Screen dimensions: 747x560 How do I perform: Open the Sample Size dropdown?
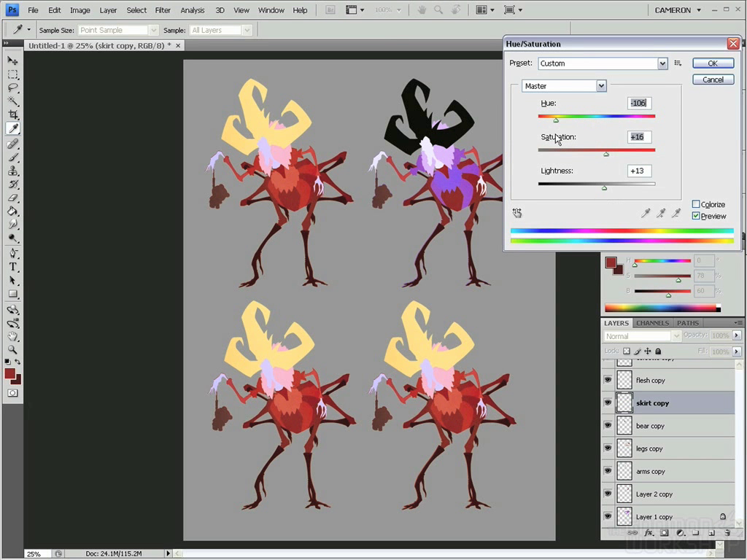pyautogui.click(x=152, y=30)
